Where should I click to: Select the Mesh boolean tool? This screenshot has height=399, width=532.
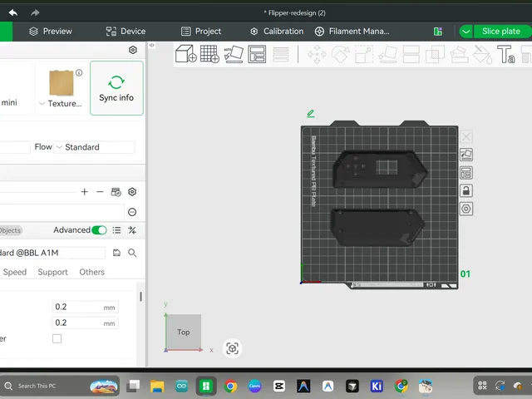[x=435, y=54]
